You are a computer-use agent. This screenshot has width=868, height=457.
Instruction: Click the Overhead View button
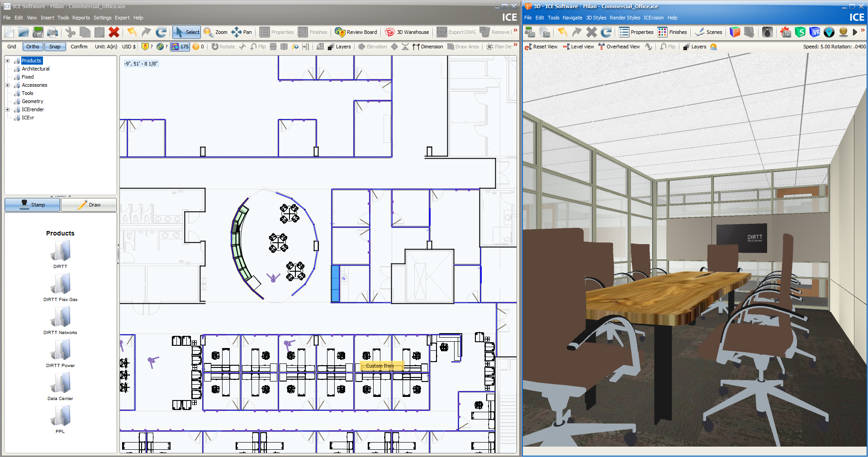coord(619,47)
